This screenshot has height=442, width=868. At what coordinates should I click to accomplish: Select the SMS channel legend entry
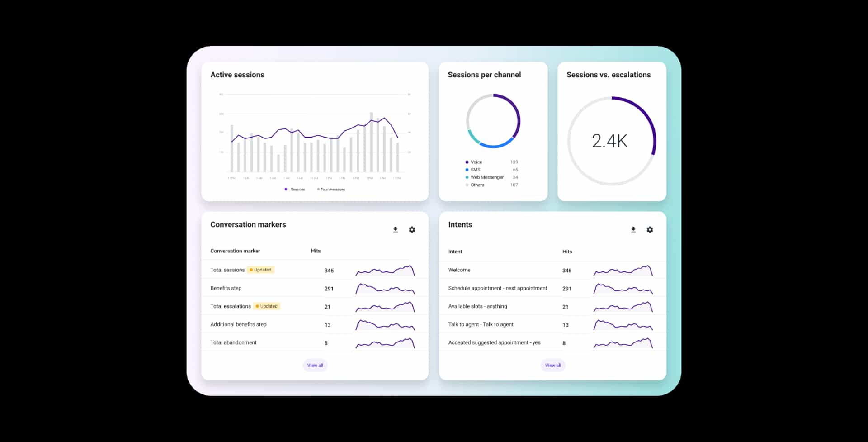click(x=475, y=170)
